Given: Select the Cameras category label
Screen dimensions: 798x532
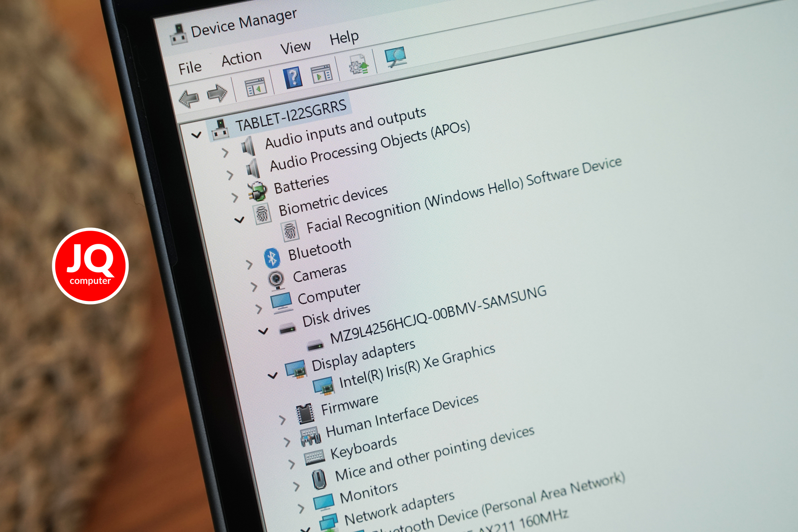Looking at the screenshot, I should pyautogui.click(x=320, y=273).
